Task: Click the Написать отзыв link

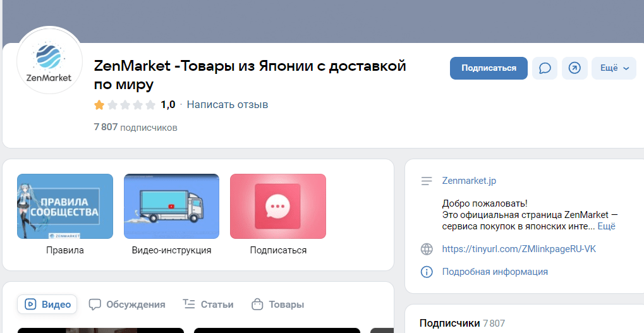Action: [x=227, y=105]
